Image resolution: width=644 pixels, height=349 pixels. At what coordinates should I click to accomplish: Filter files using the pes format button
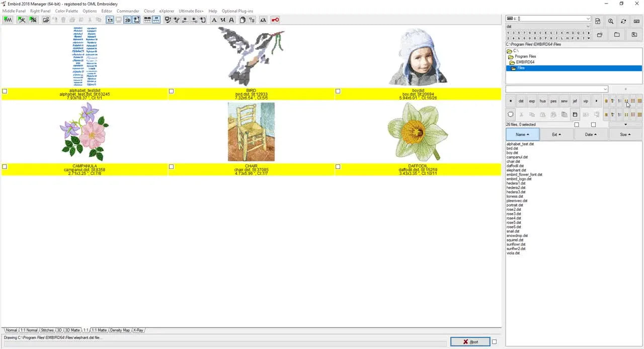point(553,101)
